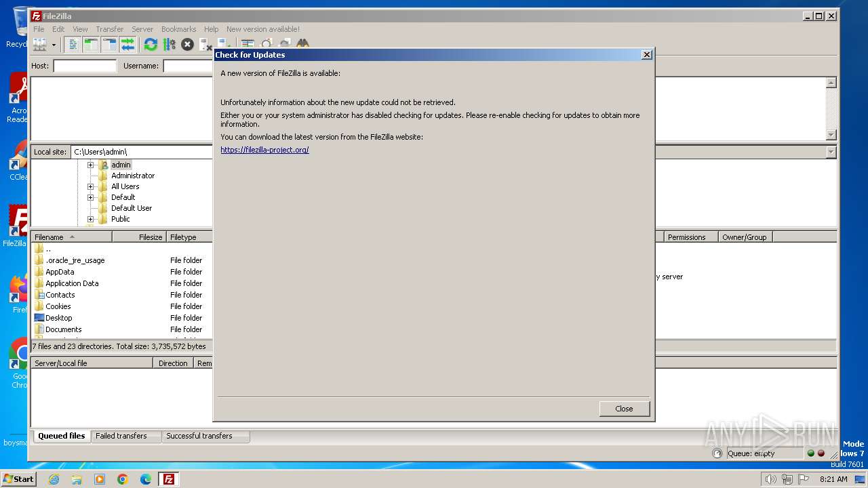Cancel the current operation icon
The width and height of the screenshot is (868, 488).
coord(187,45)
